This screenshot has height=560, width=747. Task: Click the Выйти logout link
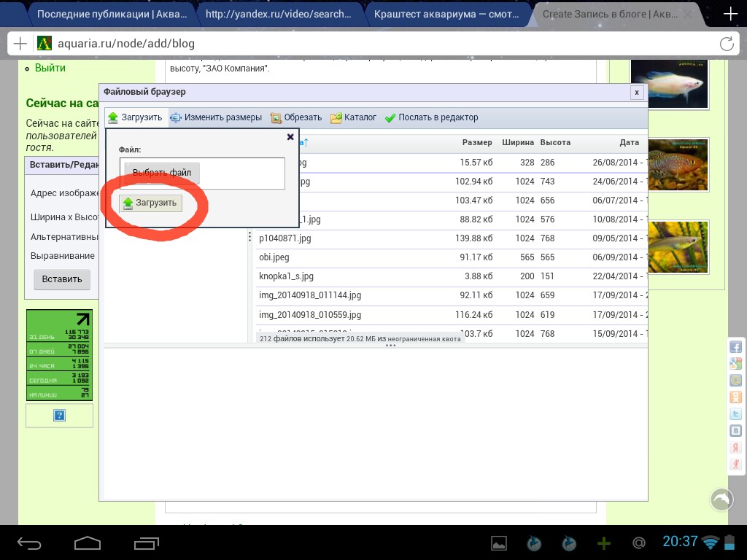pos(50,68)
